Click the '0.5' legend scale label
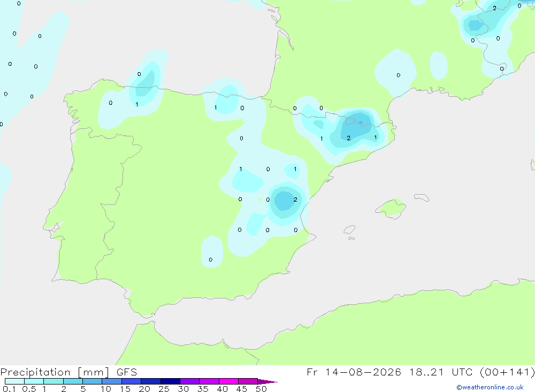This screenshot has height=392, width=535. (29, 389)
